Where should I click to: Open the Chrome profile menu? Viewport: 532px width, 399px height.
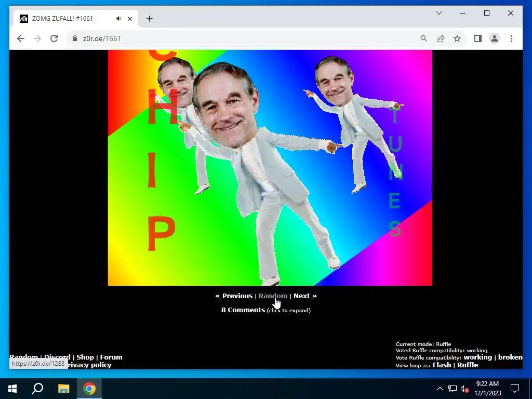[x=495, y=38]
